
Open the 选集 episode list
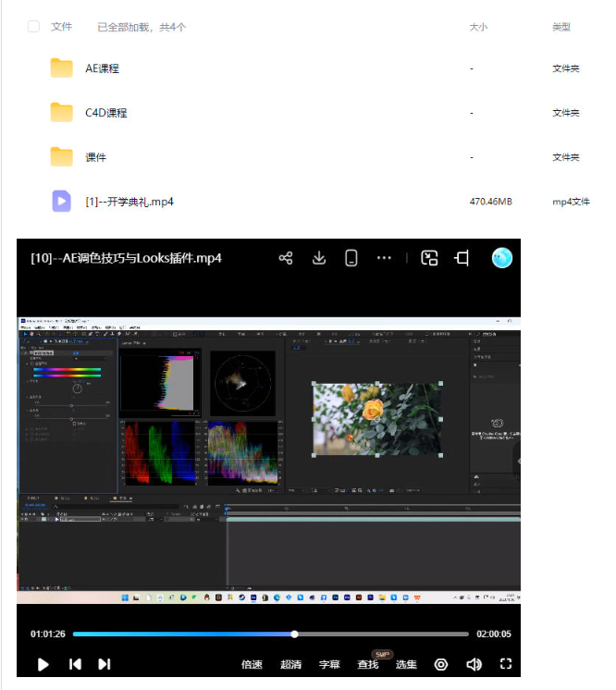[406, 664]
